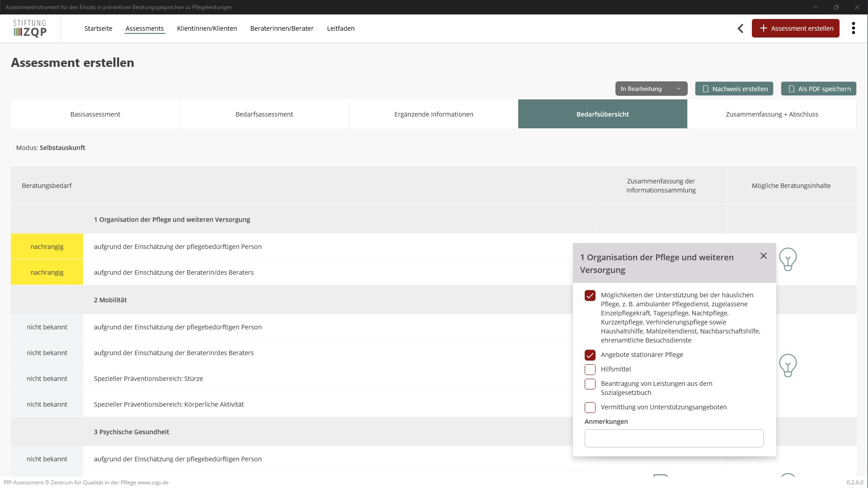
Task: Click the file icon on Als PDF speichern
Action: coord(791,89)
